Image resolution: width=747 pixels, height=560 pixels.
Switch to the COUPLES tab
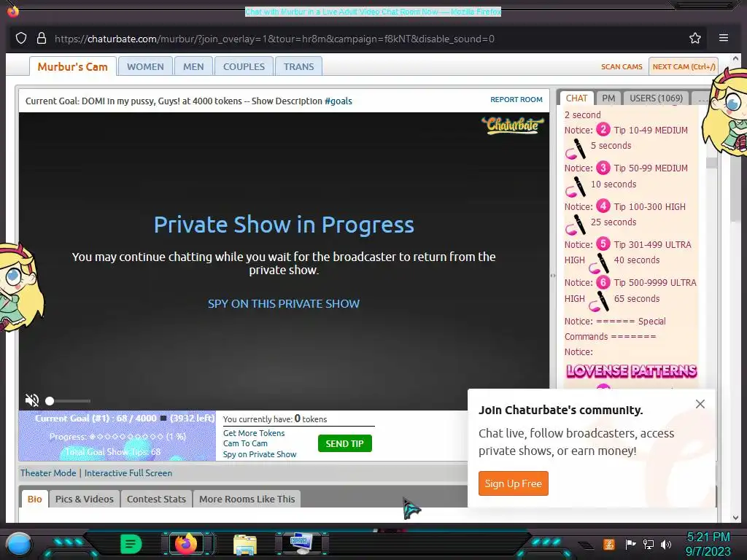244,66
